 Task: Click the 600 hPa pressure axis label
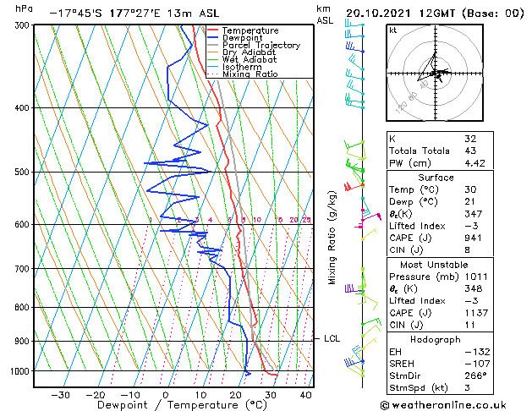pos(24,224)
